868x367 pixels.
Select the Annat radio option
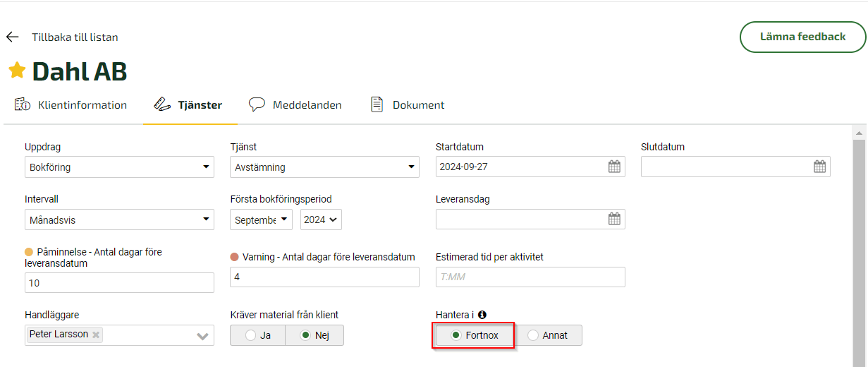[x=548, y=335]
